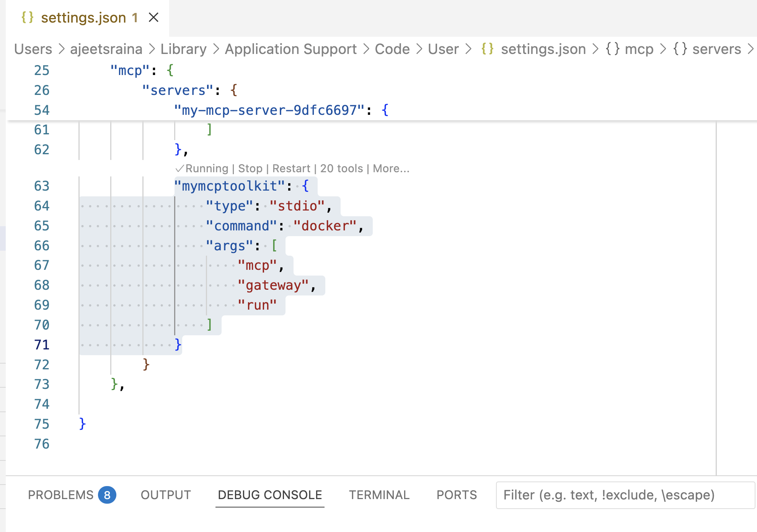Open the PROBLEMS badge showing 8
This screenshot has height=532, width=757.
pos(107,495)
